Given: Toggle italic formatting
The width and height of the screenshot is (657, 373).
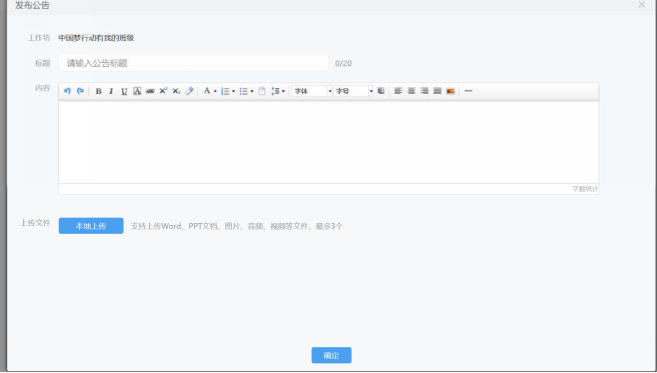Looking at the screenshot, I should pyautogui.click(x=111, y=91).
